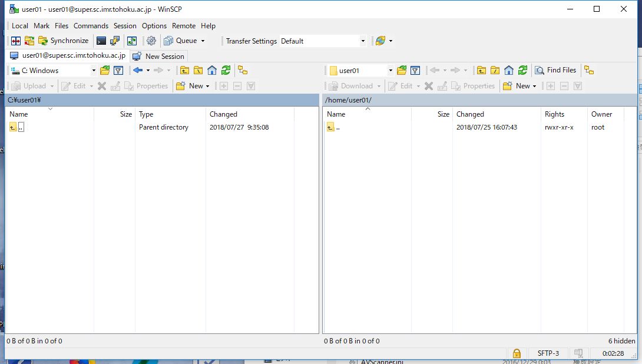Refresh the remote directory listing
This screenshot has height=364, width=642.
tap(523, 70)
